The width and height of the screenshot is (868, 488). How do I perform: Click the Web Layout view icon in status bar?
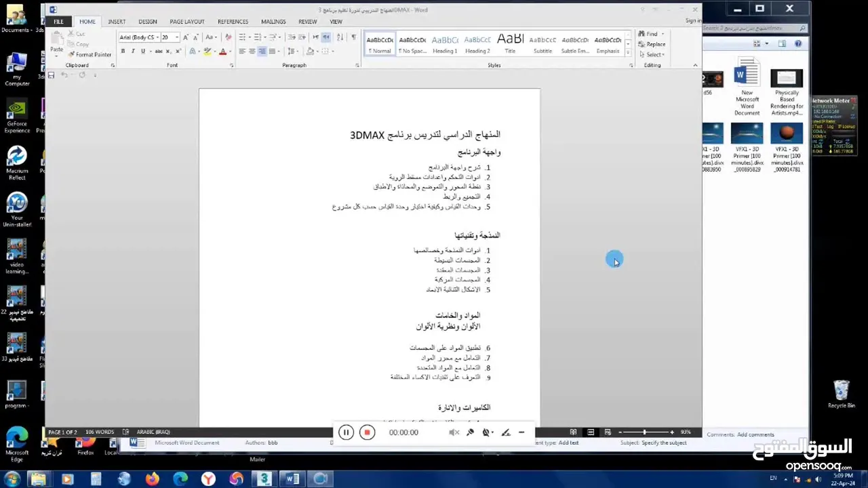click(x=608, y=432)
